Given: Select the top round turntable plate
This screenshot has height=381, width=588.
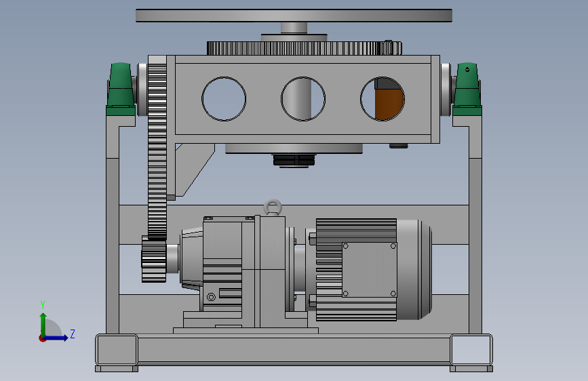Looking at the screenshot, I should pyautogui.click(x=294, y=16).
